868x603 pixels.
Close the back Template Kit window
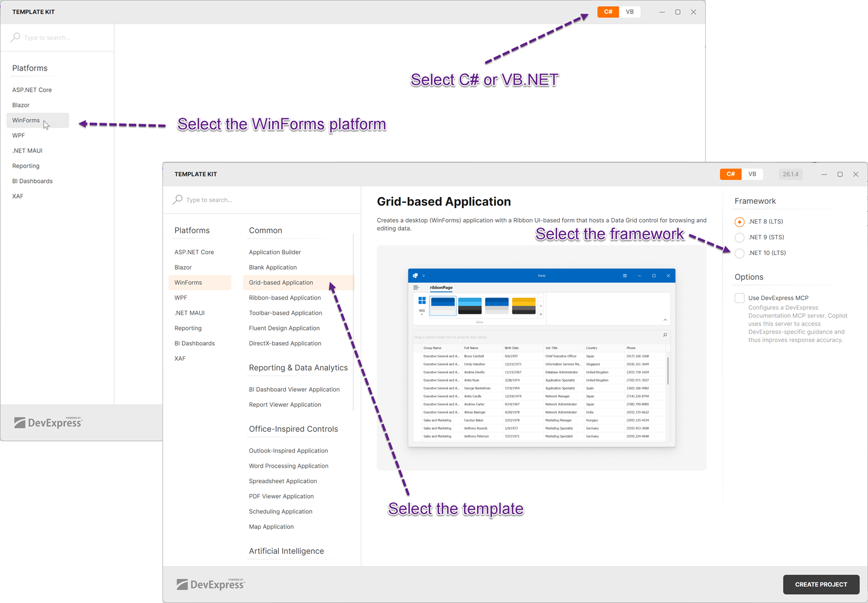tap(694, 12)
